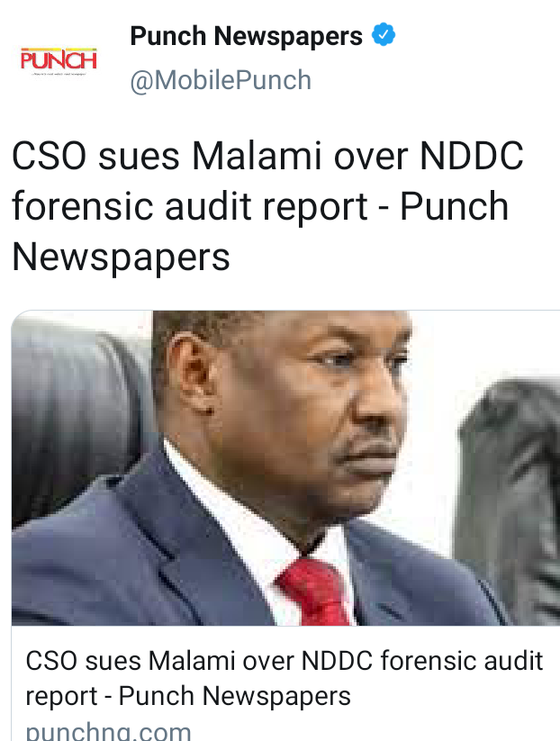Viewport: 560px width, 741px height.
Task: Click the card line 'report - Punch Newspapers'
Action: [188, 696]
